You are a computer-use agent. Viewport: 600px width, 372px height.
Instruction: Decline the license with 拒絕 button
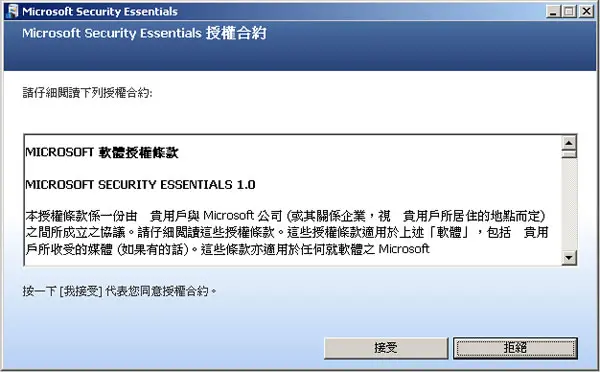tap(515, 348)
